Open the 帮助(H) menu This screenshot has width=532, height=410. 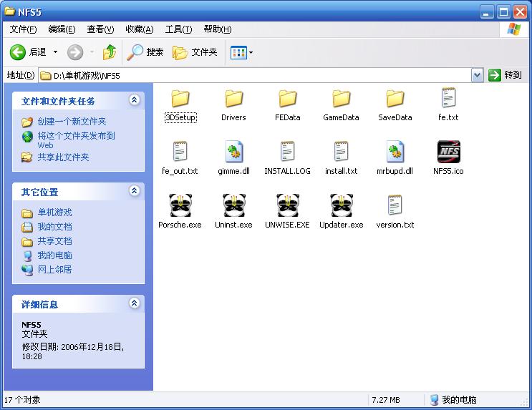click(218, 29)
